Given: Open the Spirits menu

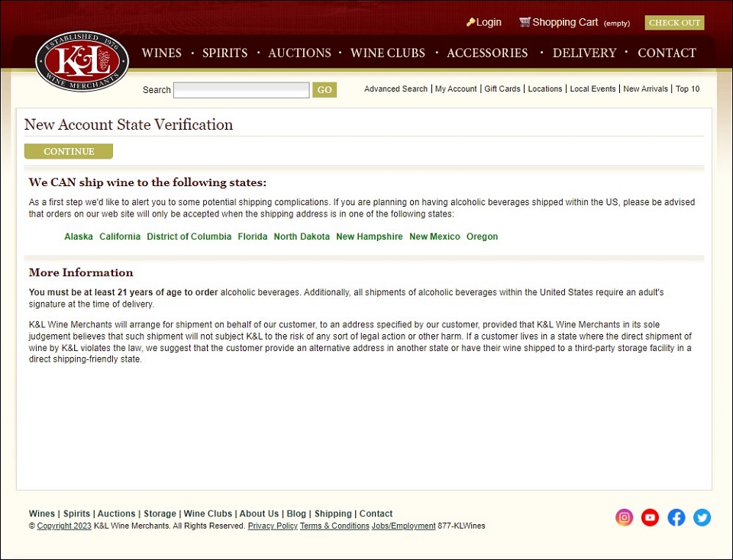Looking at the screenshot, I should [224, 53].
